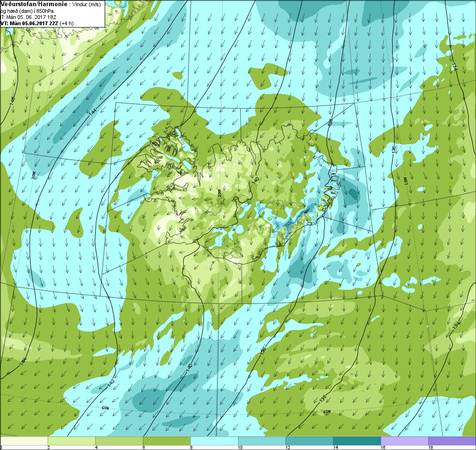This screenshot has width=476, height=450.
Task: Select the "og hæð (dam) í 850hPa." line
Action: pyautogui.click(x=28, y=10)
